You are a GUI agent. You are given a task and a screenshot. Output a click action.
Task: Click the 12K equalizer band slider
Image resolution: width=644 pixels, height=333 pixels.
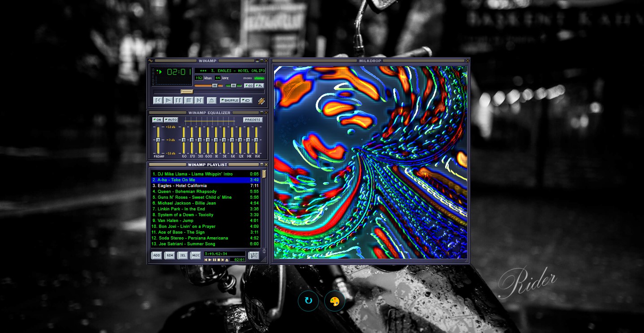tap(240, 140)
